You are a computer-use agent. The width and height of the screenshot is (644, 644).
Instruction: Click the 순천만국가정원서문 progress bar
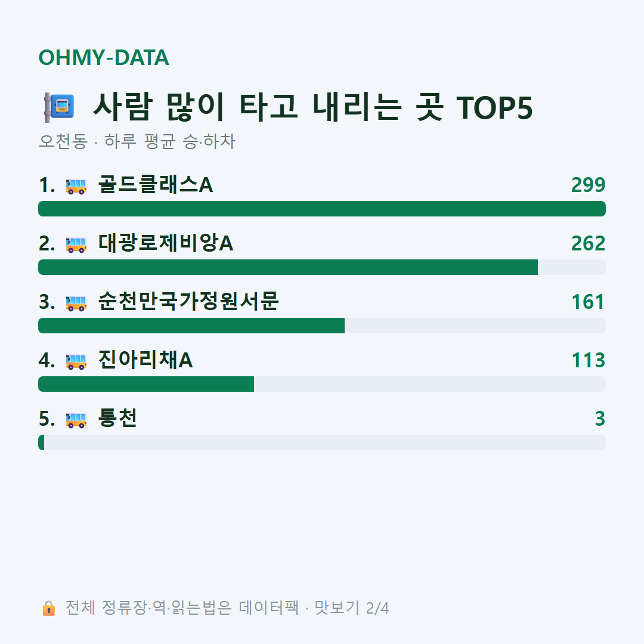coord(322,326)
